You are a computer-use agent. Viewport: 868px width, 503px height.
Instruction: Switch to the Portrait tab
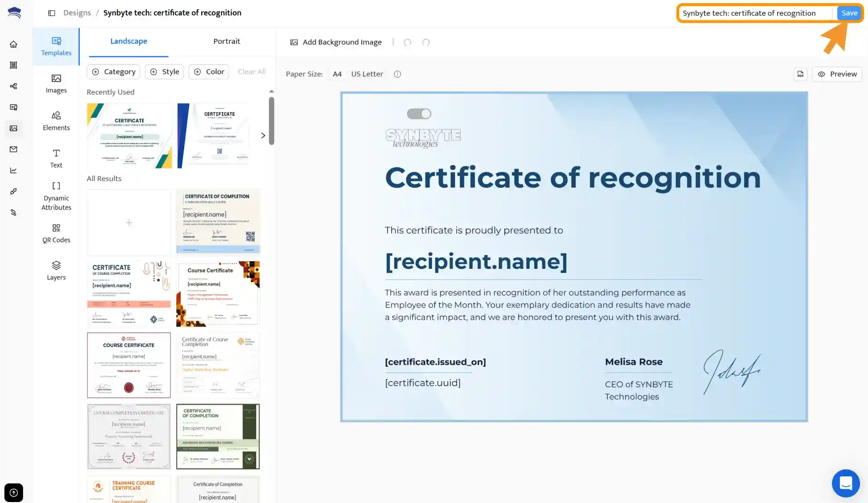coord(227,41)
